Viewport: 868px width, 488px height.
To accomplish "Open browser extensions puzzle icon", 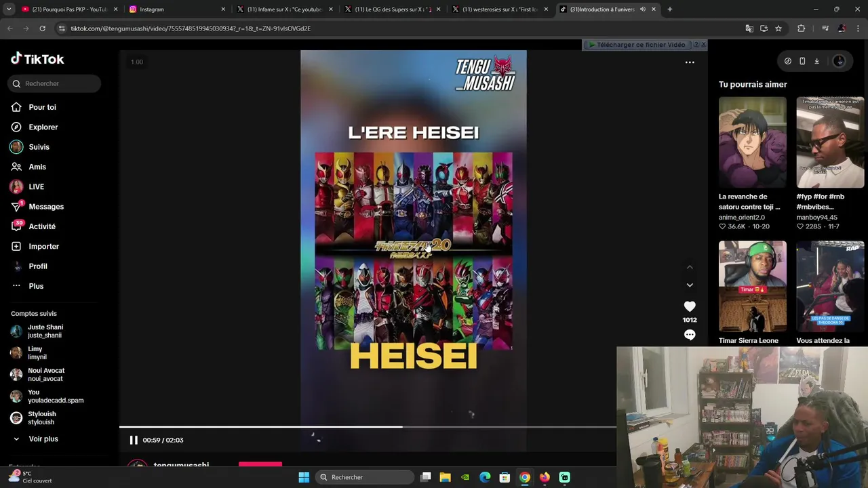I will (802, 28).
